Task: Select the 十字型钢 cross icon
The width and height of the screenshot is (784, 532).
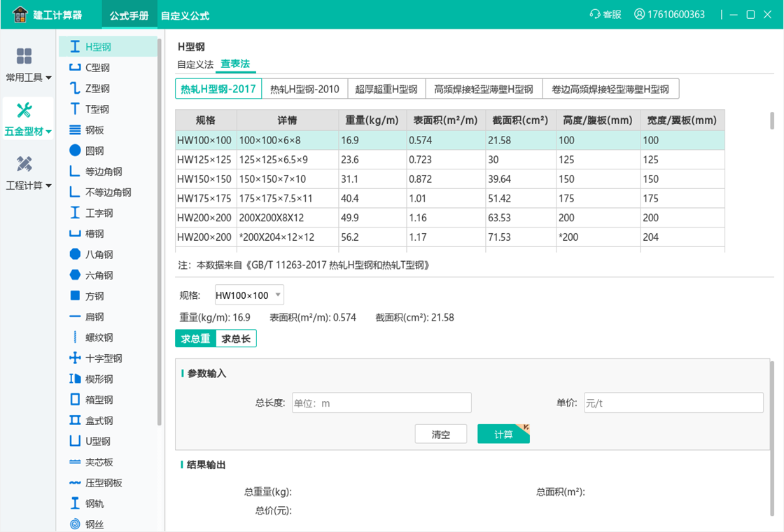Action: (74, 358)
